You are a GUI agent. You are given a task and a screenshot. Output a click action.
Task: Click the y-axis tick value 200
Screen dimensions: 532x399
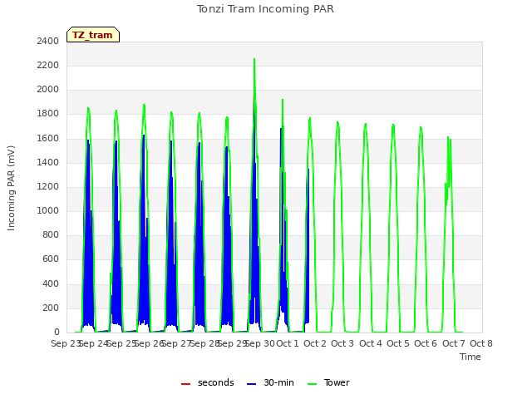pyautogui.click(x=51, y=308)
